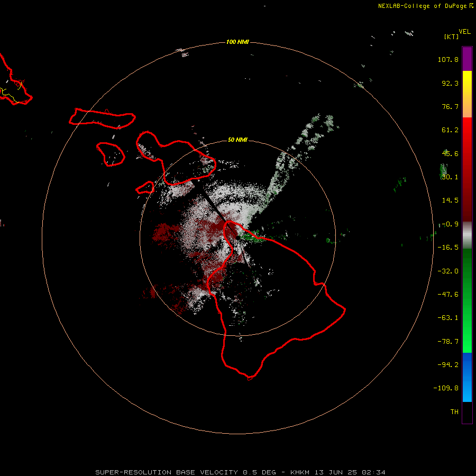Click the 76.7 velocity scale value

450,106
